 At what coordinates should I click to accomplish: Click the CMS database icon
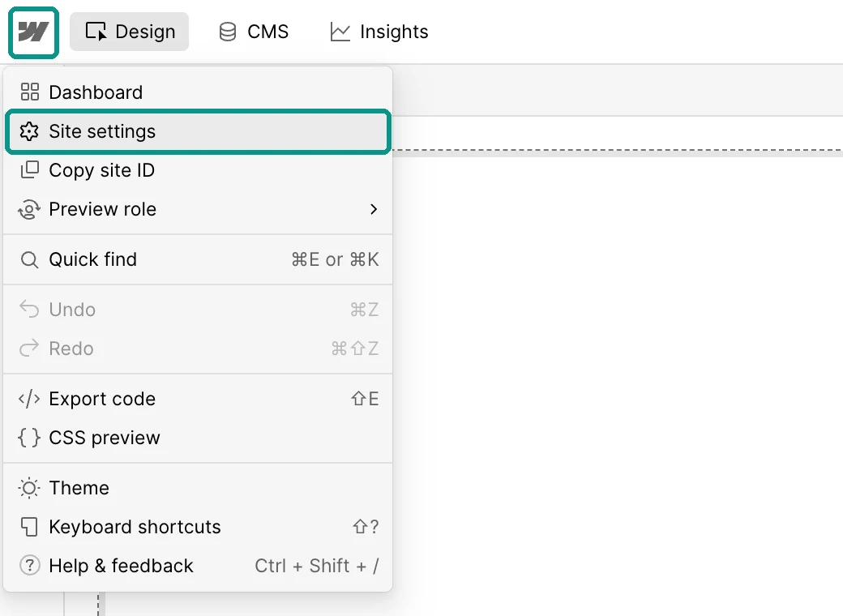click(228, 32)
